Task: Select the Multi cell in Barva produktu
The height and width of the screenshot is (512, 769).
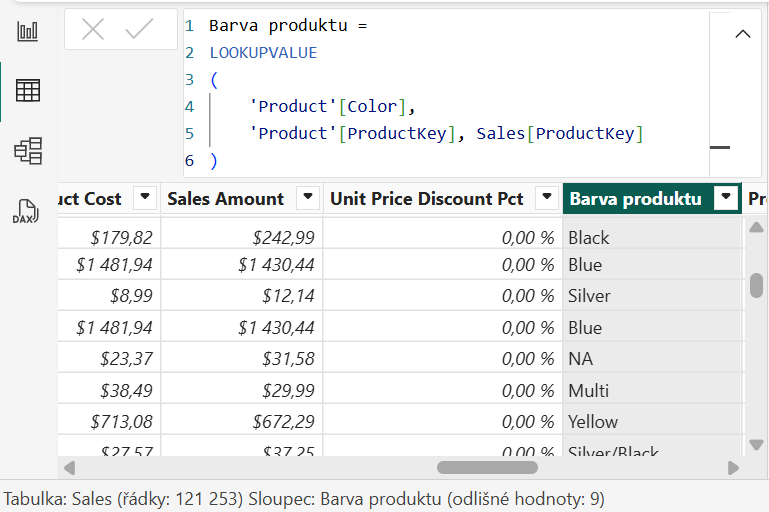Action: click(x=652, y=390)
